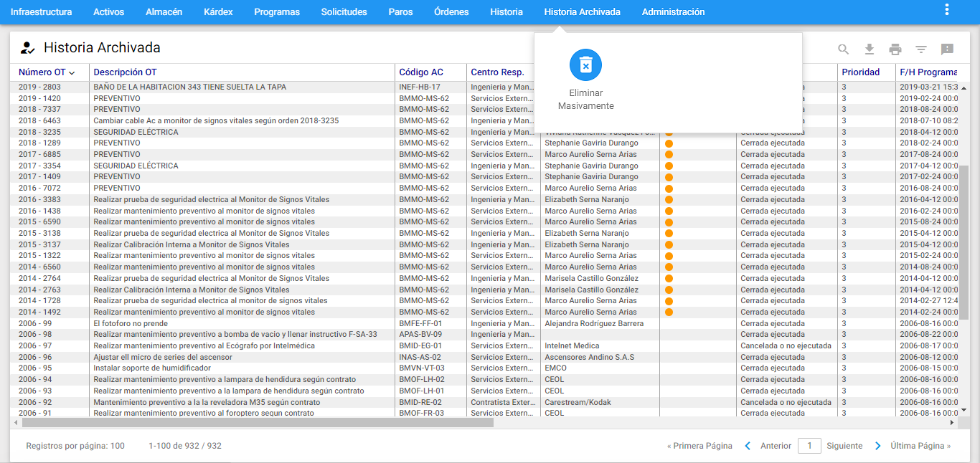This screenshot has height=463, width=980.
Task: Sort by Centro Resp. column header
Action: (497, 72)
